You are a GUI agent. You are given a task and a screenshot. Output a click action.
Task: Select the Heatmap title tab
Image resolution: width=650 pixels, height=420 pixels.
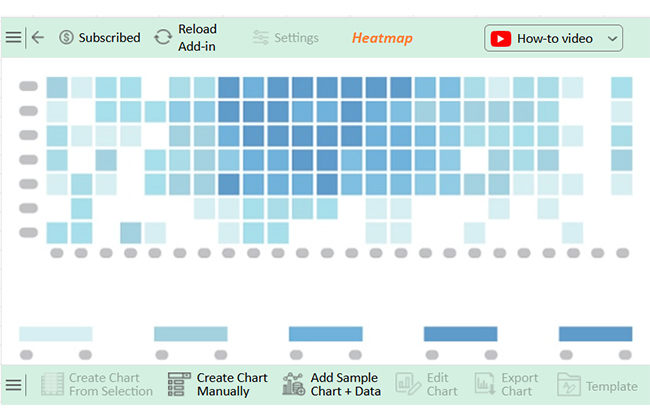point(382,38)
